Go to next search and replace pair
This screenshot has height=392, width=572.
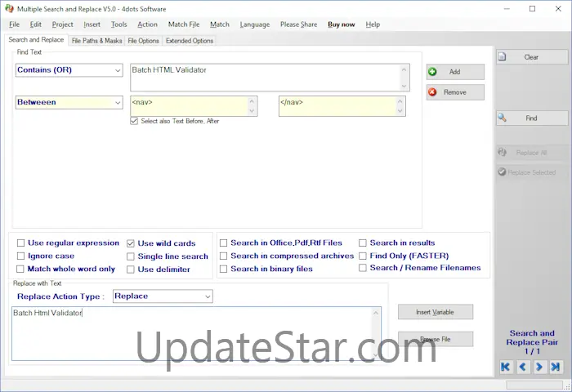coord(539,367)
